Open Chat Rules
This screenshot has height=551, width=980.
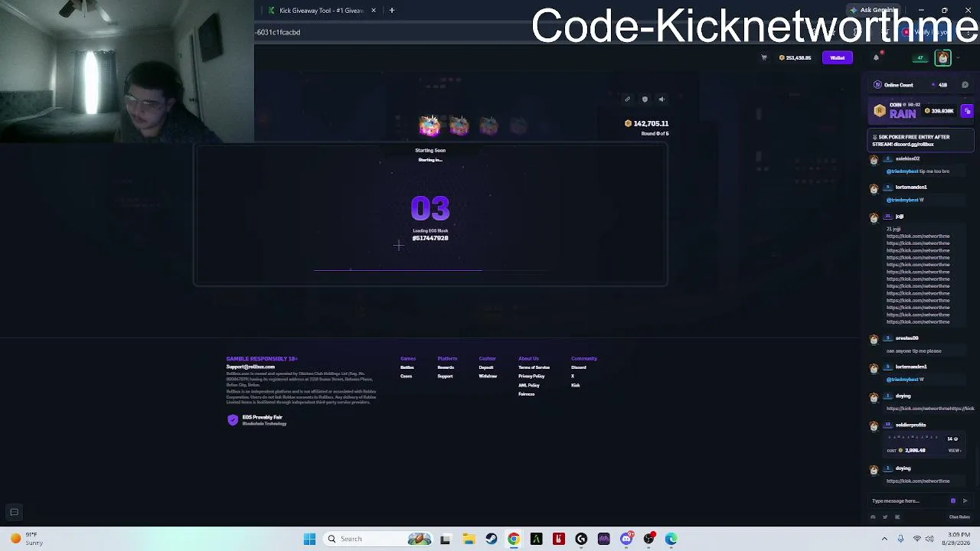click(959, 517)
